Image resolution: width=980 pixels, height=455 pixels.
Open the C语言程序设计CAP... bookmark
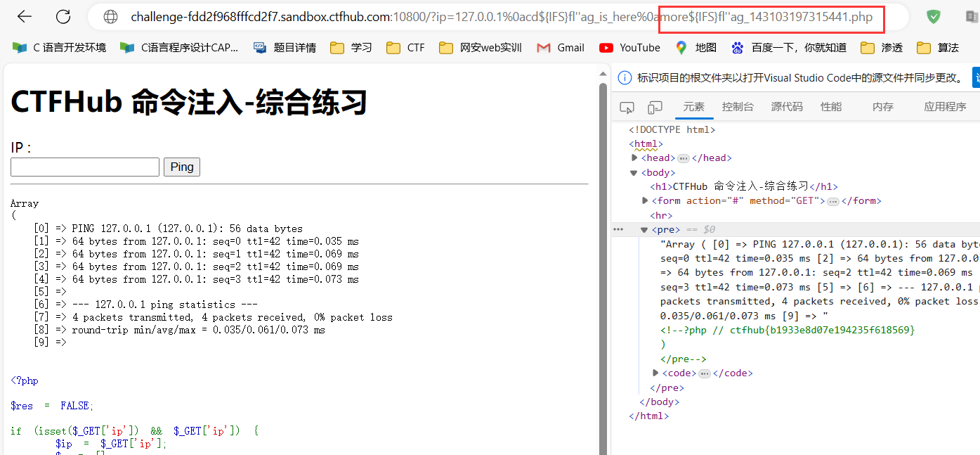(179, 48)
